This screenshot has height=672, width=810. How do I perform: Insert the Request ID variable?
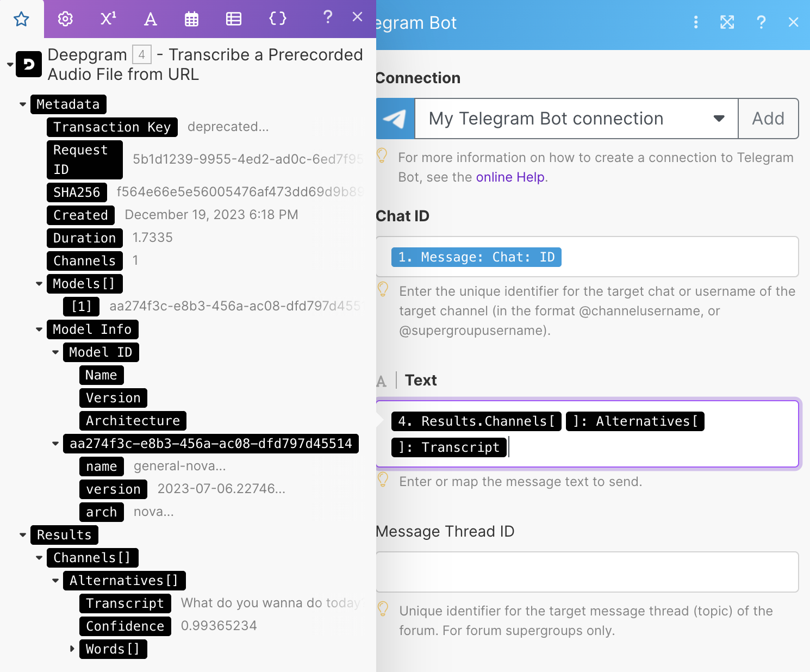tap(84, 160)
